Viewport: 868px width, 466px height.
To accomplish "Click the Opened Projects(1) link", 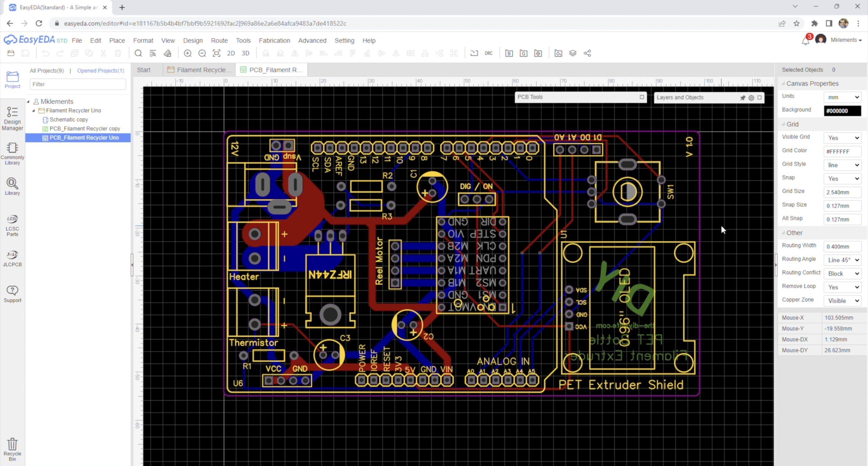I will click(100, 71).
